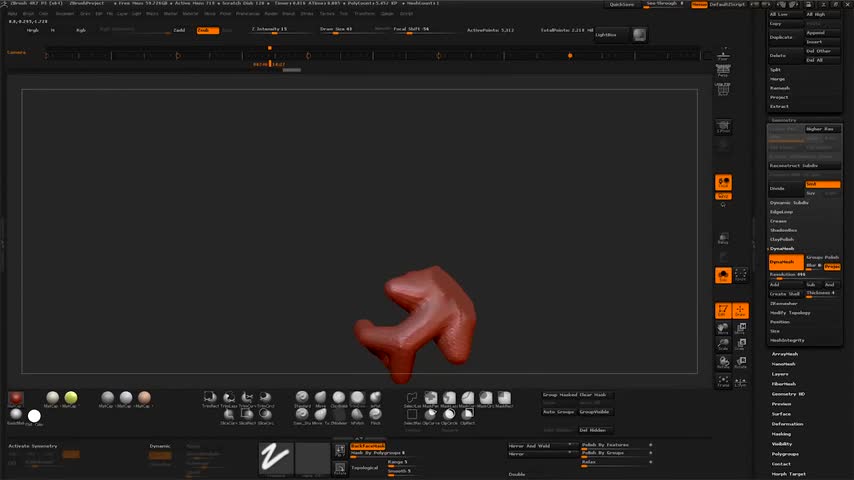The image size is (854, 480).
Task: Toggle Local symmetry orange button
Action: [723, 183]
